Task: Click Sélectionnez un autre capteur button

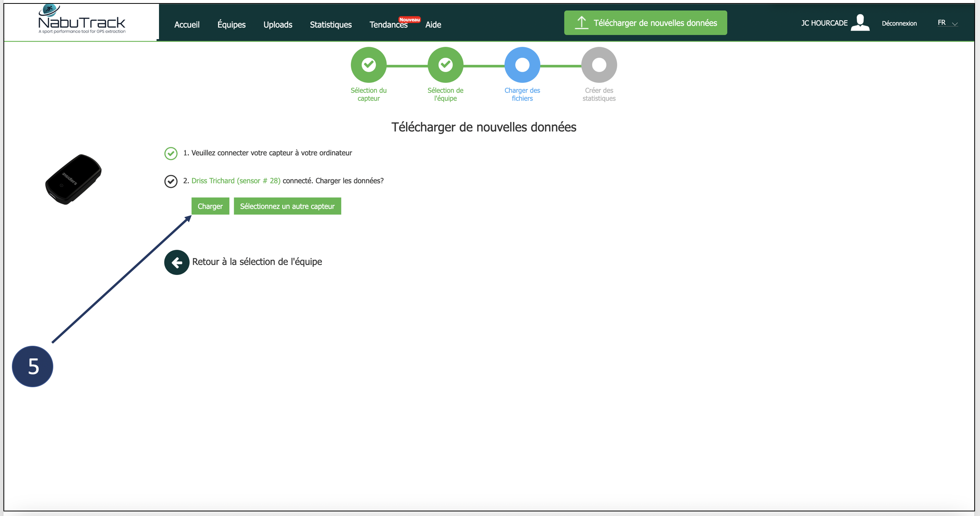Action: coord(287,206)
